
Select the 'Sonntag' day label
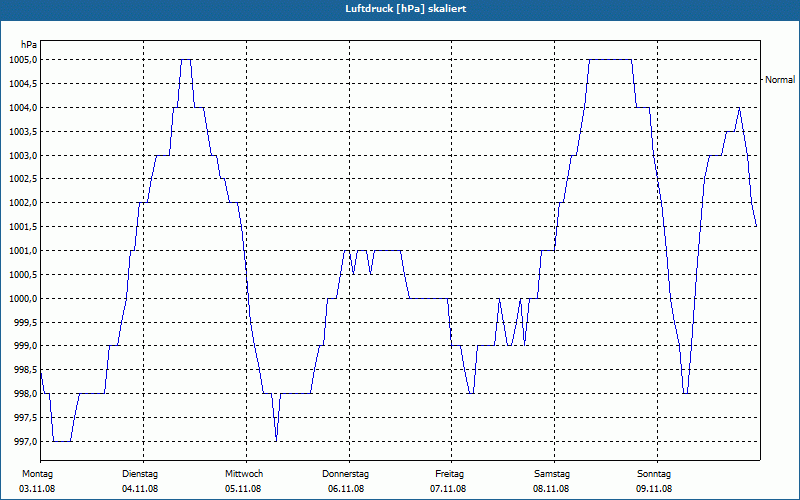654,474
